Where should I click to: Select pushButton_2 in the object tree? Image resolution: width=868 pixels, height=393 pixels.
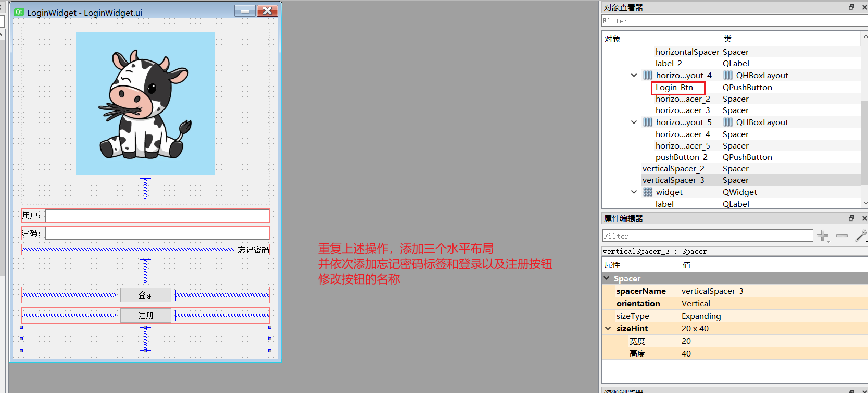[682, 157]
